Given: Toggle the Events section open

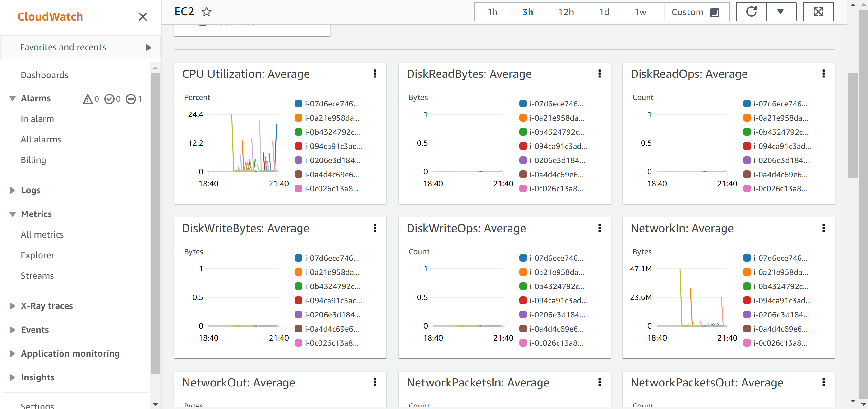Looking at the screenshot, I should (x=34, y=330).
